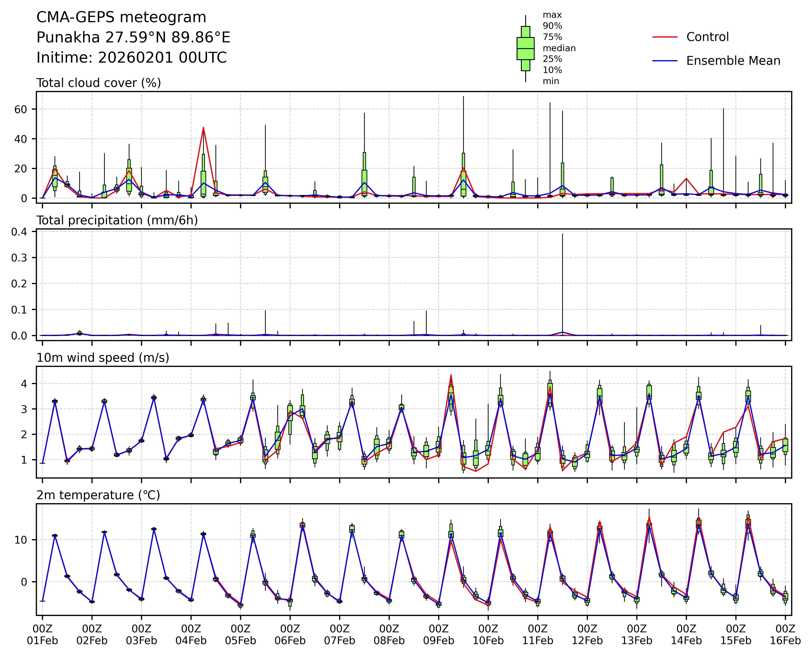The width and height of the screenshot is (812, 657).
Task: Click the Control legend label
Action: (707, 37)
